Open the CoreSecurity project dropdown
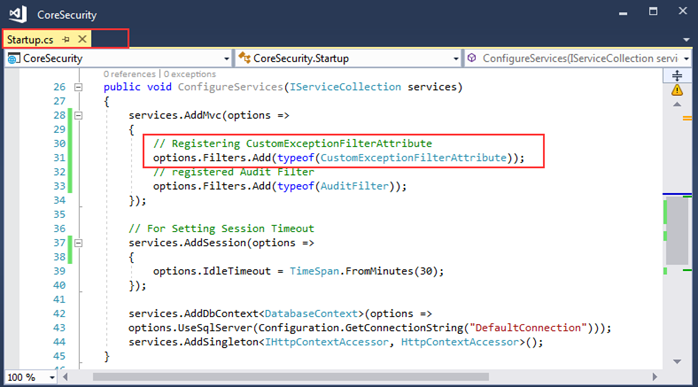 click(x=227, y=59)
